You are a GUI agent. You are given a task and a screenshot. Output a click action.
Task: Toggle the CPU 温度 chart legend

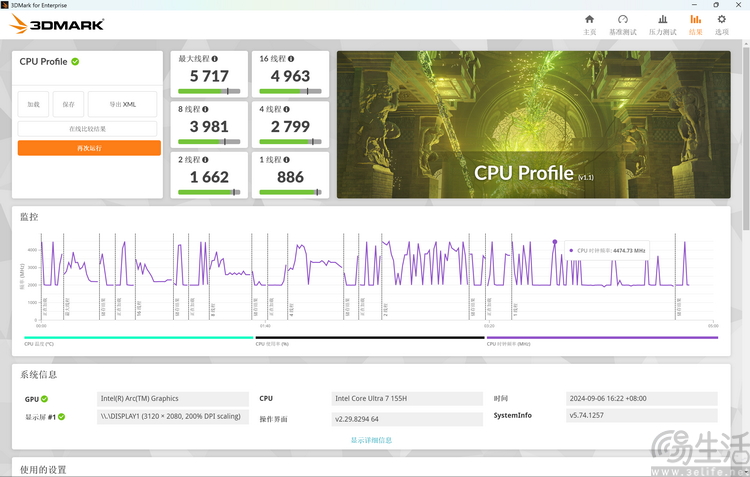click(x=139, y=341)
